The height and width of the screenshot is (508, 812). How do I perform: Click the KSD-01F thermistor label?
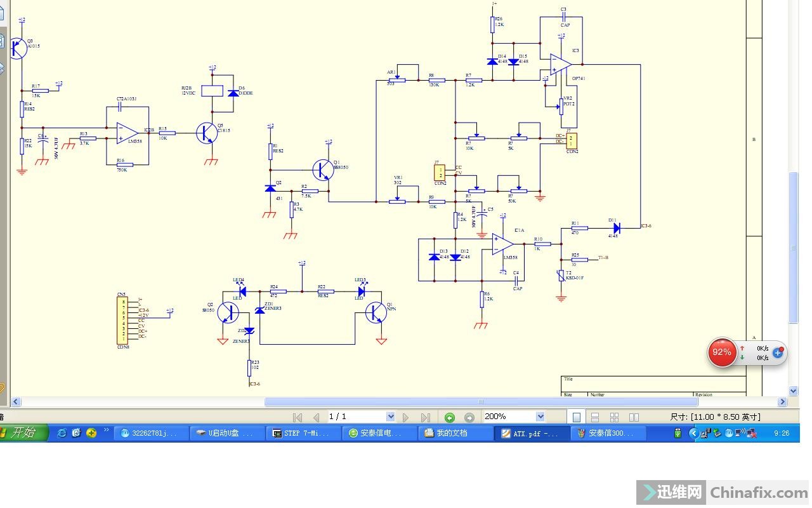click(x=575, y=277)
